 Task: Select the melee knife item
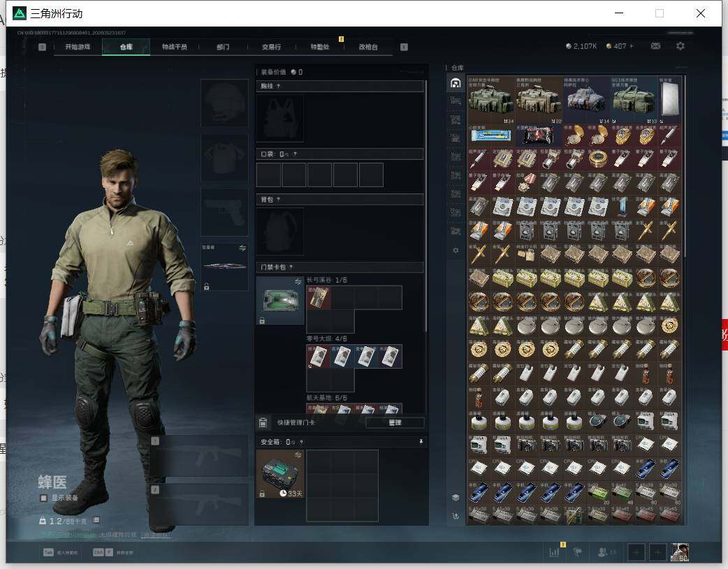tap(225, 267)
